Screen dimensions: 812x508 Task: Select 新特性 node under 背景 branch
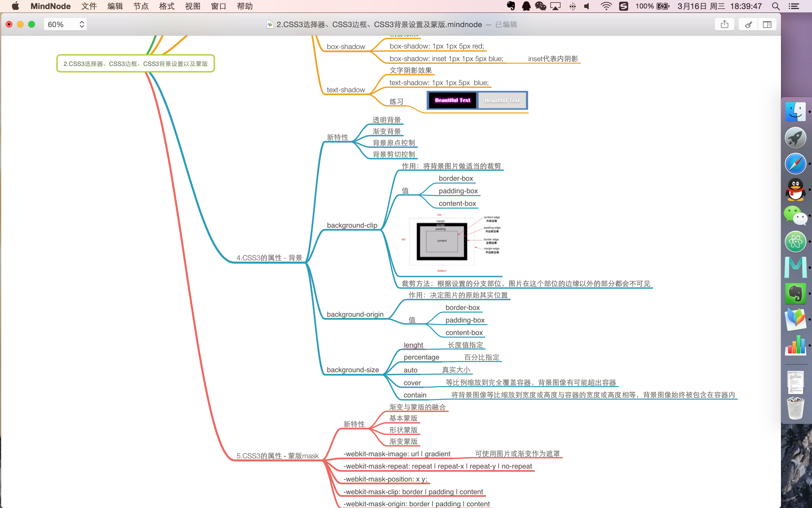pos(337,137)
